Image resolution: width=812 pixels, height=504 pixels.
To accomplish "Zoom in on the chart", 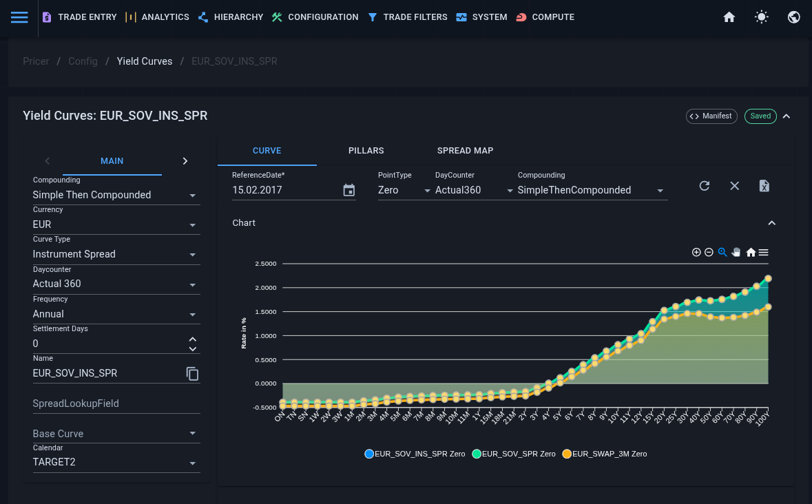I will tap(696, 252).
